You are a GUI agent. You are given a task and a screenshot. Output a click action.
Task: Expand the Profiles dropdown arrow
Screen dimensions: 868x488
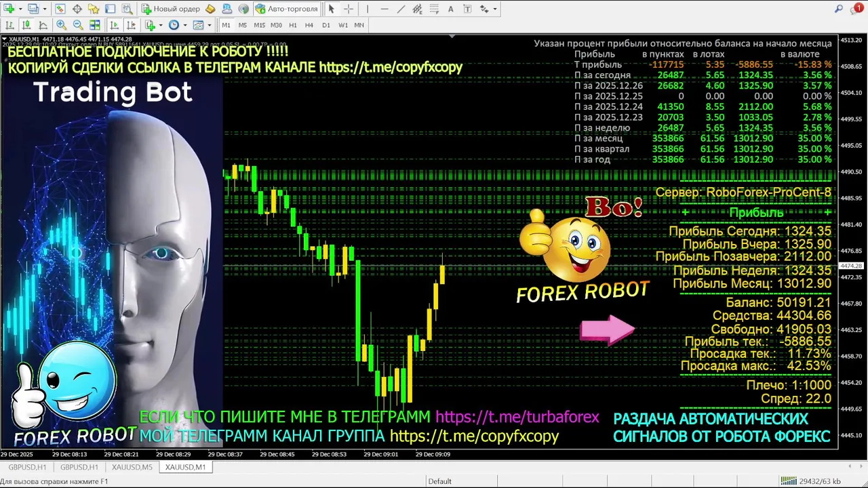45,9
